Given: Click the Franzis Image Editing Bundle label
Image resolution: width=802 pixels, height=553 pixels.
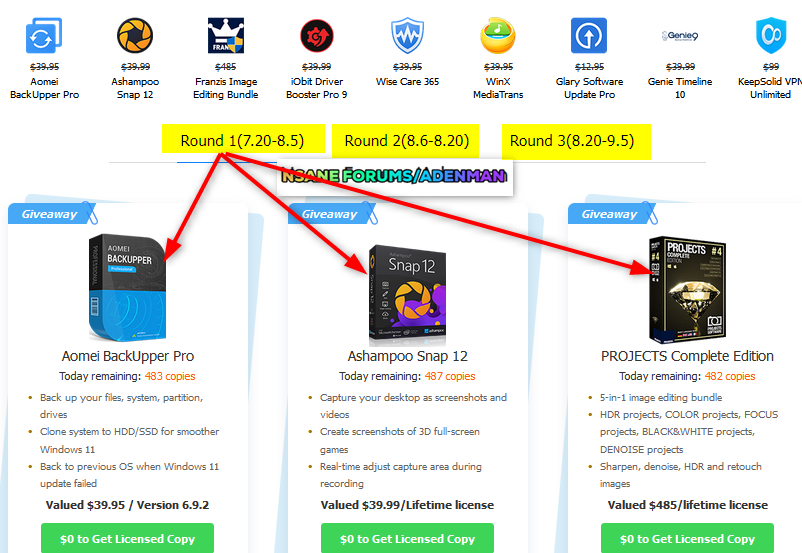Looking at the screenshot, I should click(x=226, y=88).
